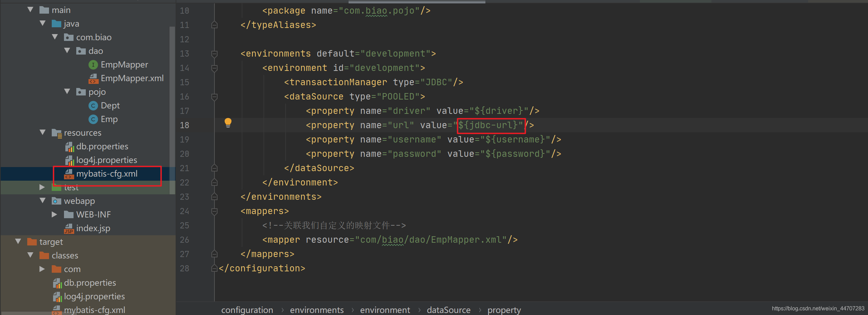Click the dao package icon
The width and height of the screenshot is (868, 315).
pyautogui.click(x=81, y=51)
